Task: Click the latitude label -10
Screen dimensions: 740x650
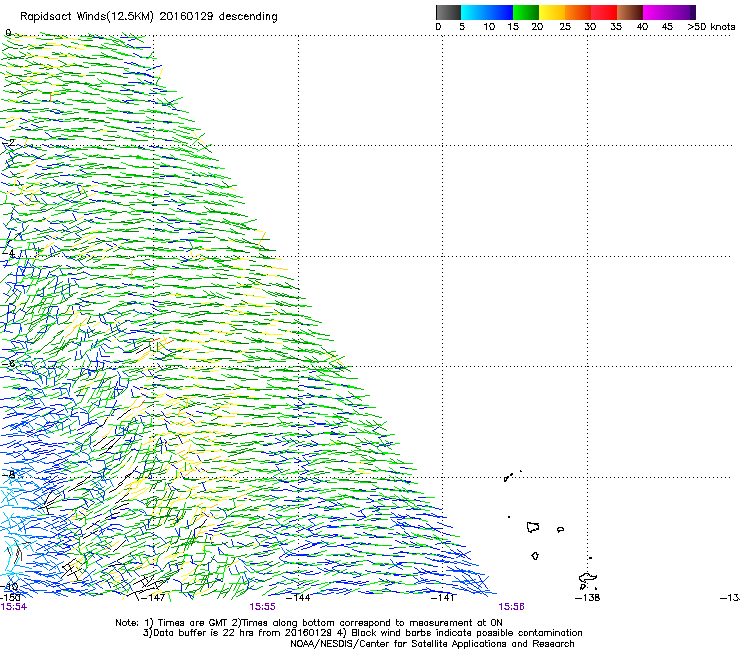Action: (x=9, y=586)
